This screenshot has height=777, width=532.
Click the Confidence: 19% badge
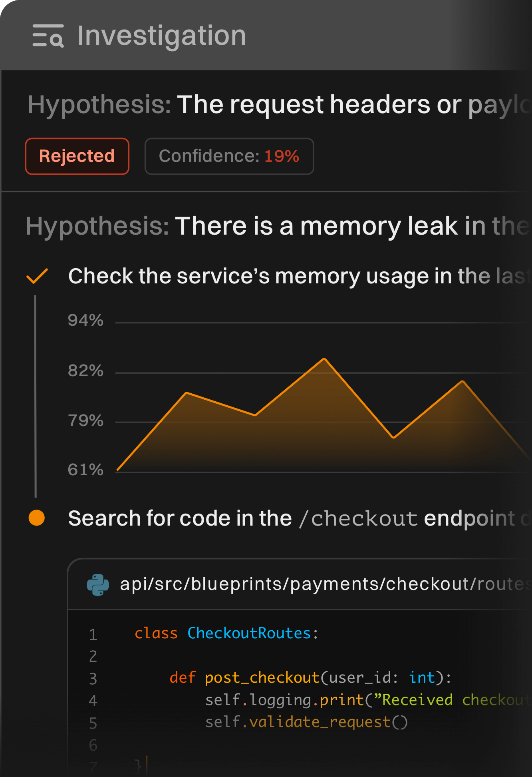(229, 156)
